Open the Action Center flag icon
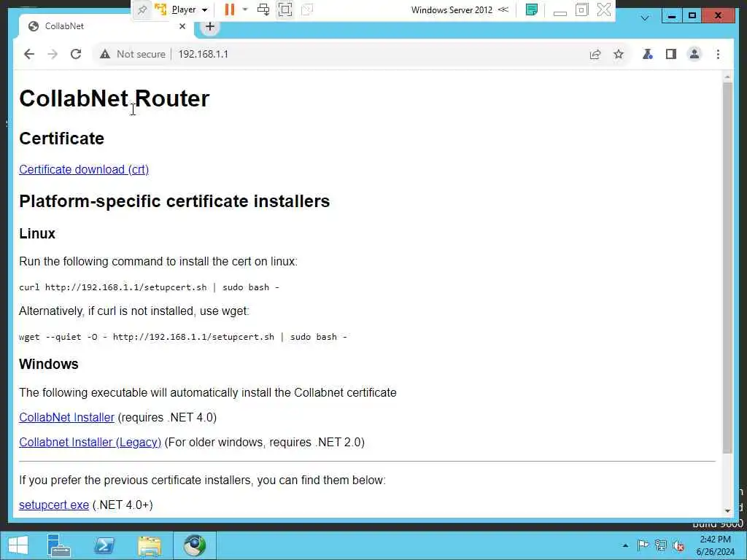 [x=643, y=545]
